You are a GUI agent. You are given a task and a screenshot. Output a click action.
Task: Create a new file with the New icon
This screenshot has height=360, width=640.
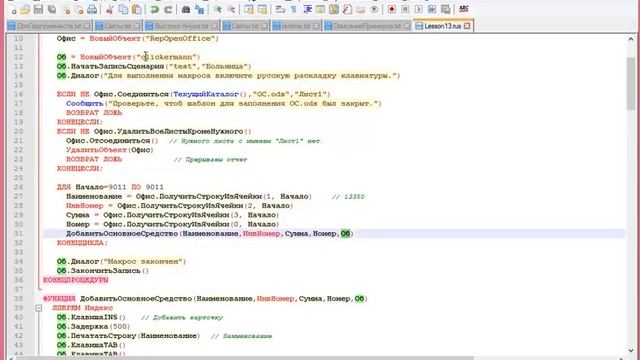click(13, 9)
